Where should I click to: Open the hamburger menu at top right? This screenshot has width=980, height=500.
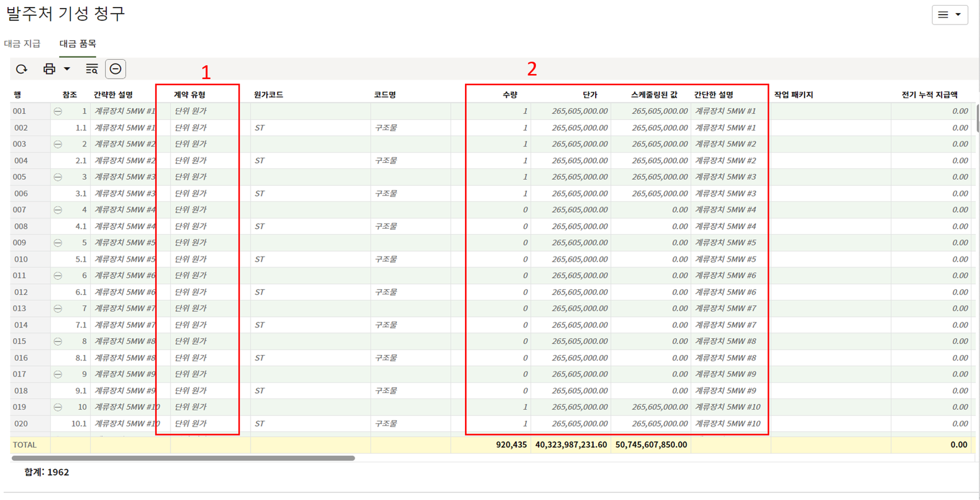pos(949,15)
